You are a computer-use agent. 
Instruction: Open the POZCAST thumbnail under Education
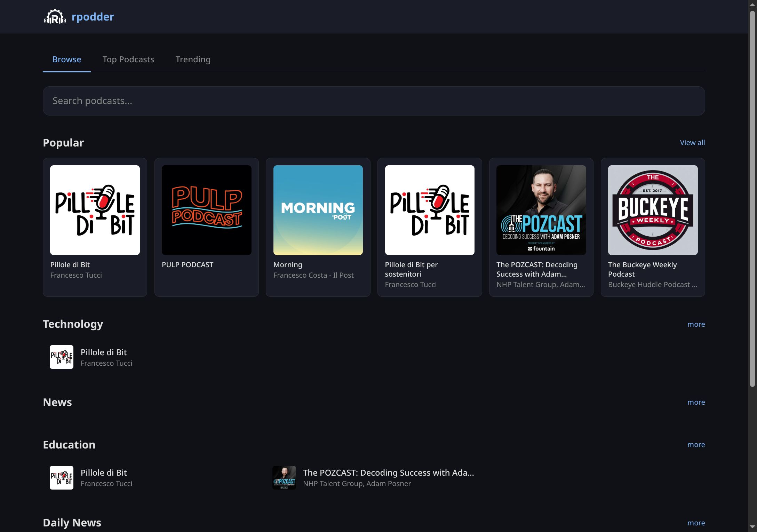pyautogui.click(x=284, y=477)
